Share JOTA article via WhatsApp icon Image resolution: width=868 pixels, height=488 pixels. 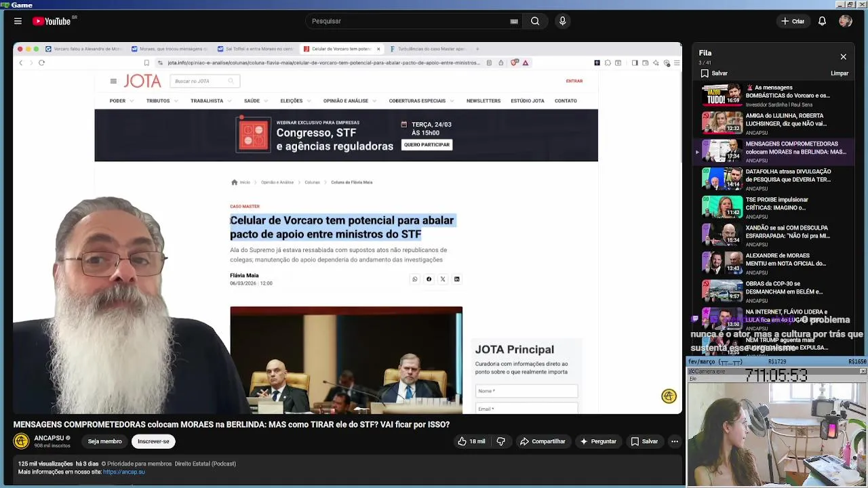[415, 279]
